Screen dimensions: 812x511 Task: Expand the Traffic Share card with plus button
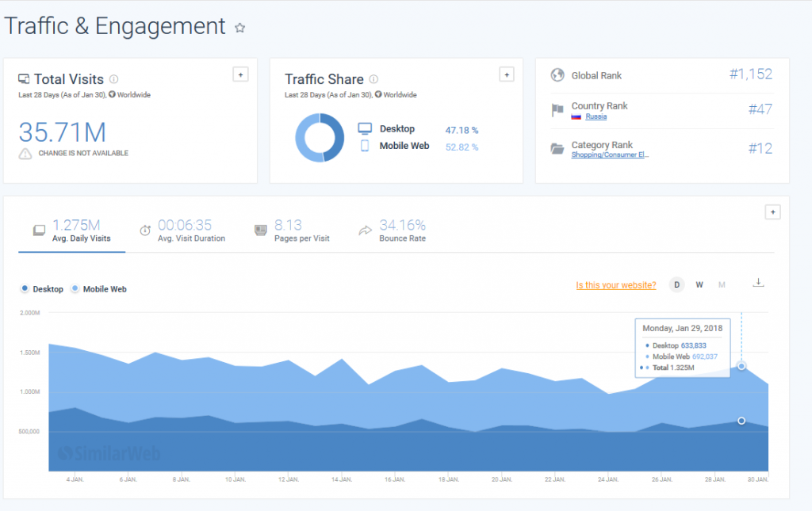pos(507,74)
